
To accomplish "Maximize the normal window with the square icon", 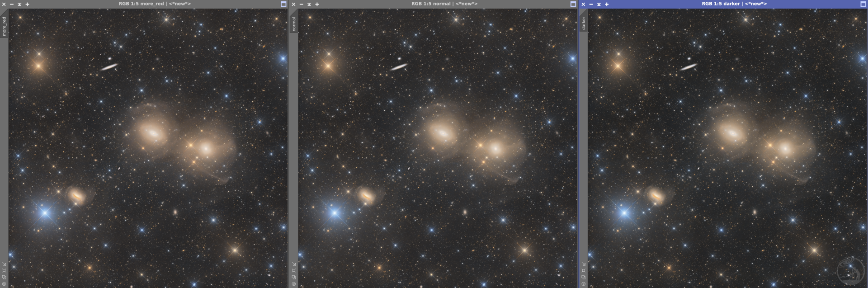I will pos(573,4).
